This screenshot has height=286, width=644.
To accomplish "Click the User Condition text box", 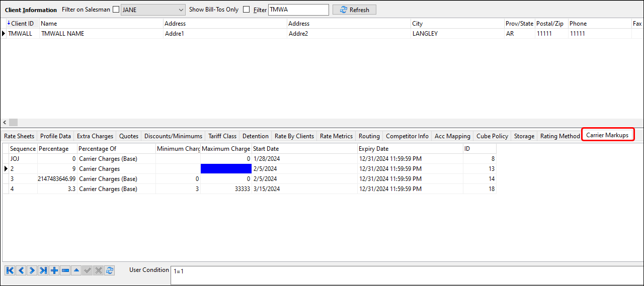I will [407, 275].
